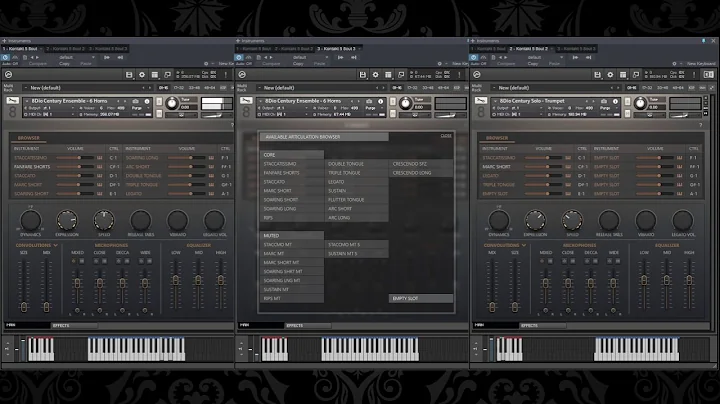
Task: Open options gear in middle Kontakt window
Action: tap(376, 75)
